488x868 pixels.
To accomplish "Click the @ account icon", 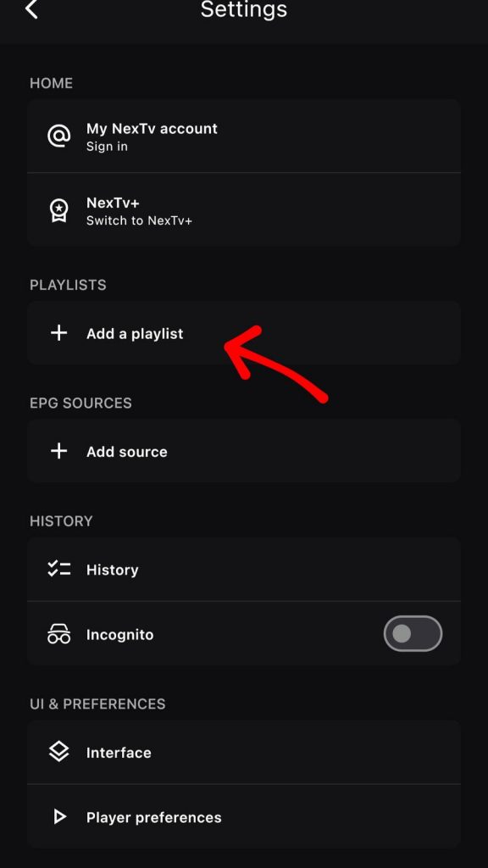I will coord(58,136).
